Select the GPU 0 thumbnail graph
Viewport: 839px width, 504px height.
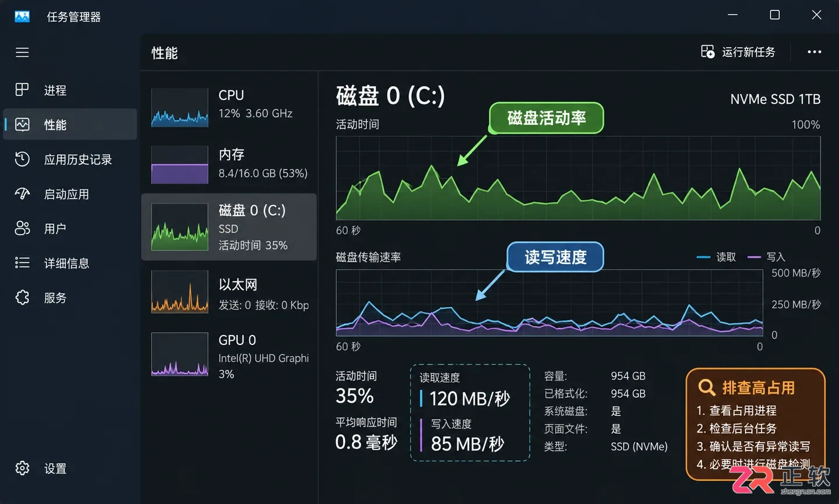point(179,354)
